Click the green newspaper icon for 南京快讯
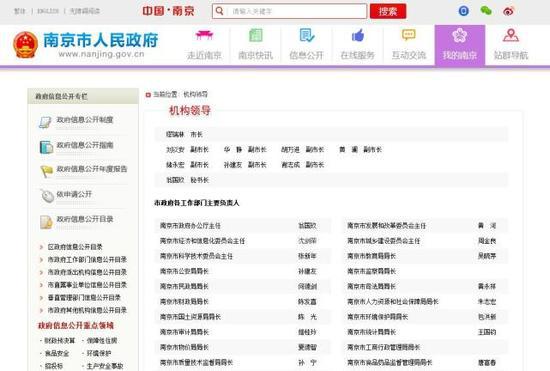The image size is (550, 371). pos(256,35)
